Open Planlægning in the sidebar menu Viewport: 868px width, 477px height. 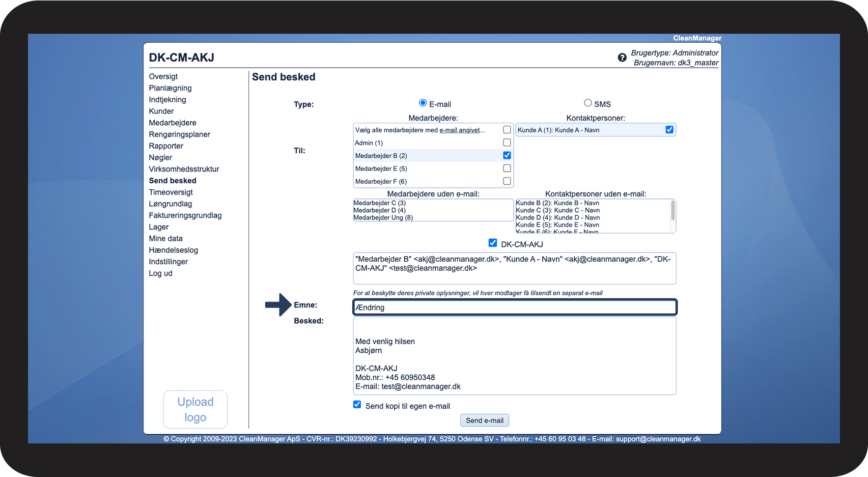point(170,88)
